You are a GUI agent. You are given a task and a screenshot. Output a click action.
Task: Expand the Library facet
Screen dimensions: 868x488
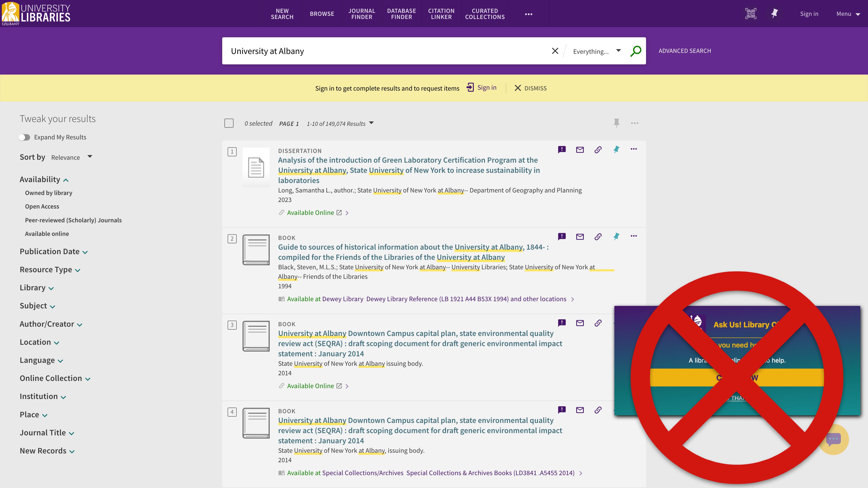click(x=36, y=288)
